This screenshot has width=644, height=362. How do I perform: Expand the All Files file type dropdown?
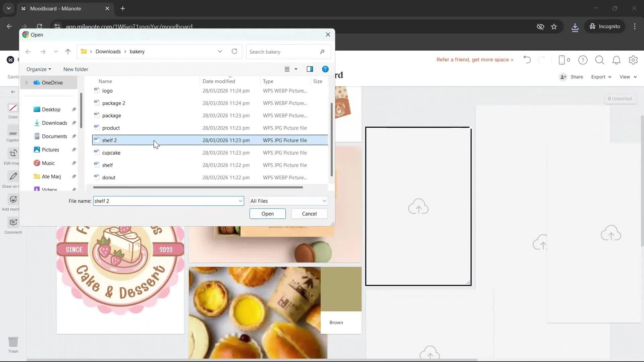(288, 200)
